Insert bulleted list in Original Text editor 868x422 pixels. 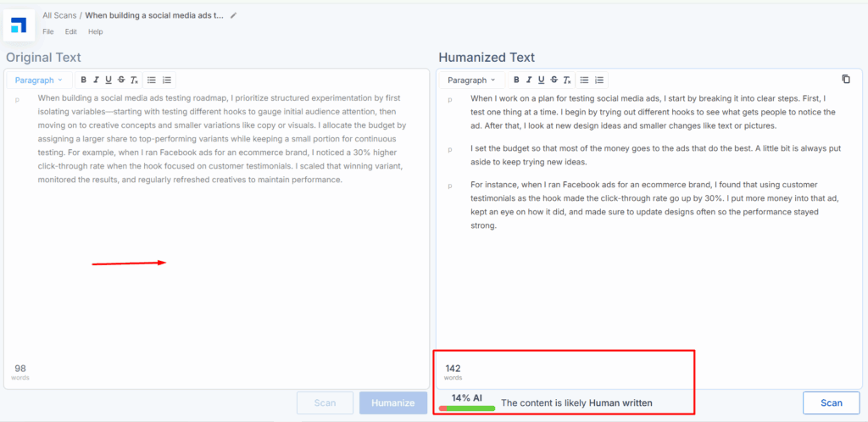(x=152, y=80)
